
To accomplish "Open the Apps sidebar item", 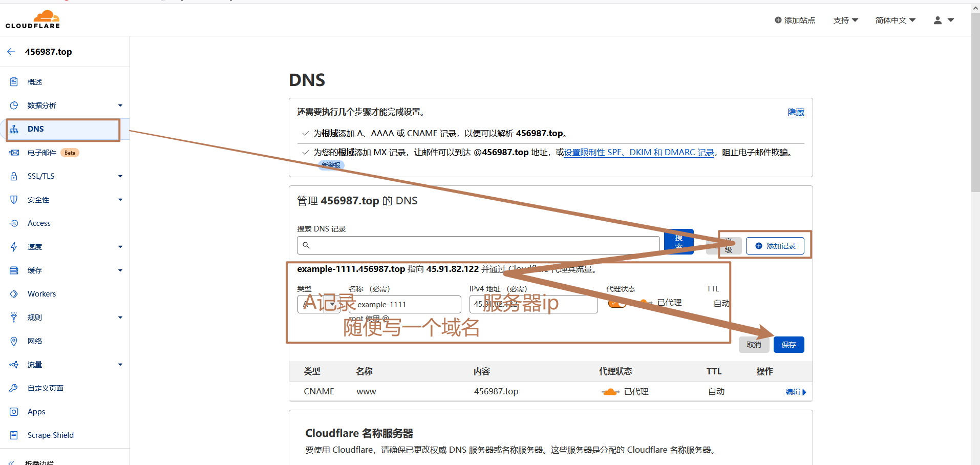I will (36, 412).
